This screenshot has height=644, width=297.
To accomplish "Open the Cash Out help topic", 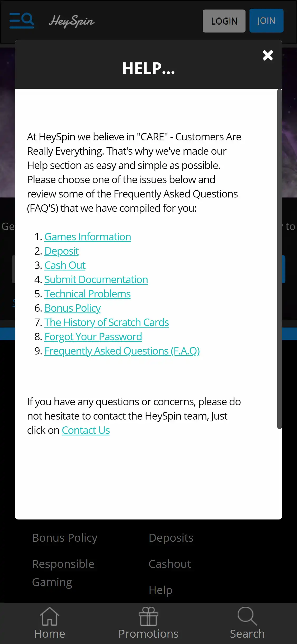I will [x=65, y=265].
